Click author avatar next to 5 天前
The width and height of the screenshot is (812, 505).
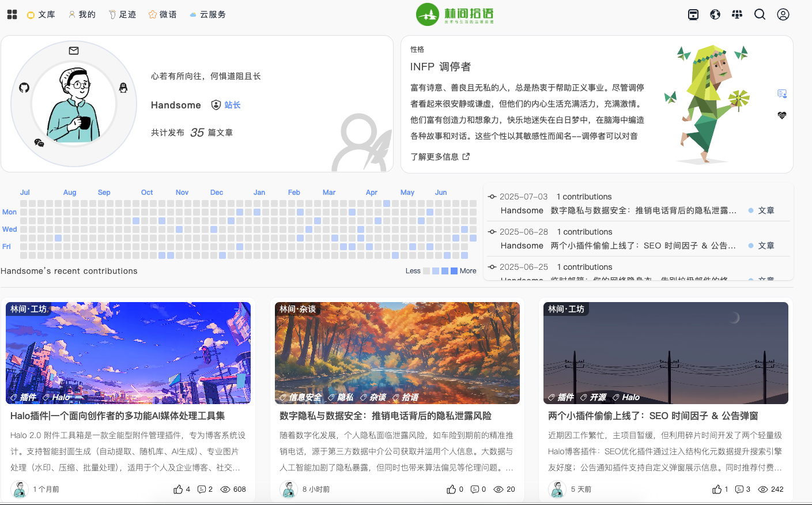(x=557, y=489)
